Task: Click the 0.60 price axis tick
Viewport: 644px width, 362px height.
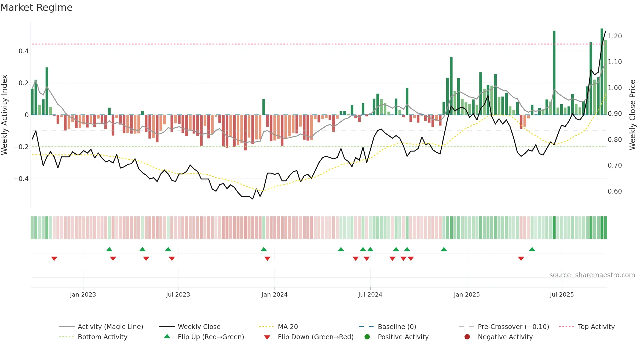Action: [615, 191]
